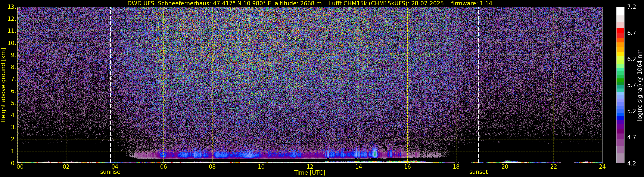Click the 16 tick label on time axis
Viewport: 644px width, 177px height.
[x=407, y=167]
